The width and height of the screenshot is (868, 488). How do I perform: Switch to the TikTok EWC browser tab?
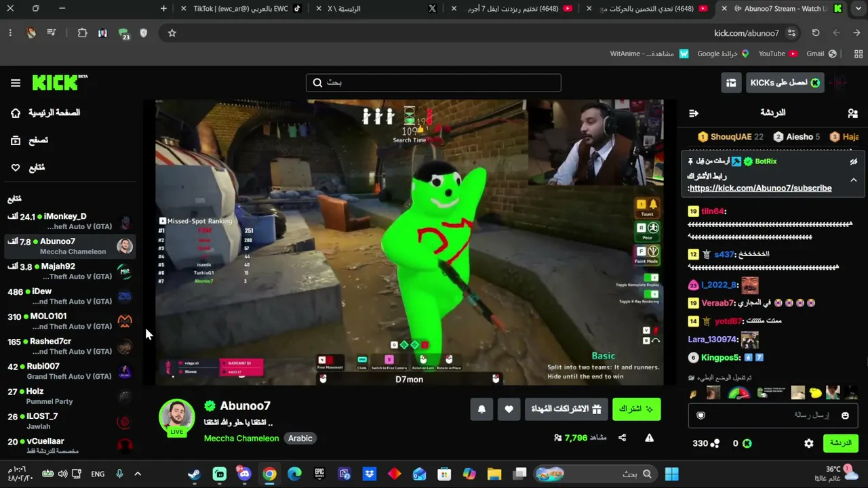click(x=241, y=9)
